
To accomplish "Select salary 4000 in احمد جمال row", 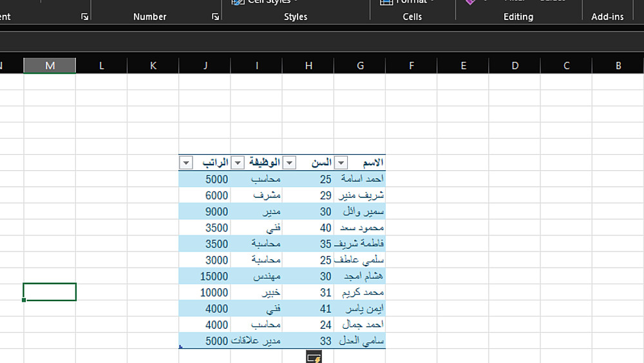I will click(x=205, y=324).
